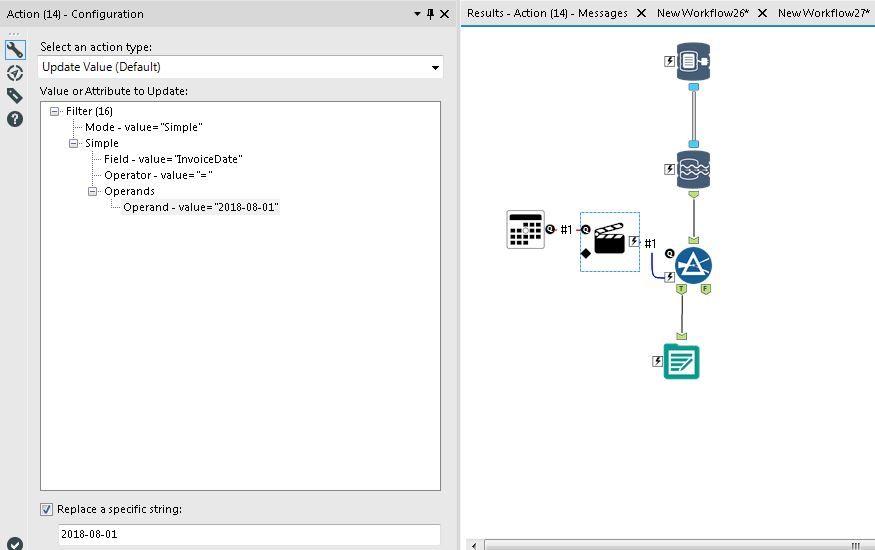Click the replace string input field
This screenshot has height=550, width=875.
click(x=249, y=534)
